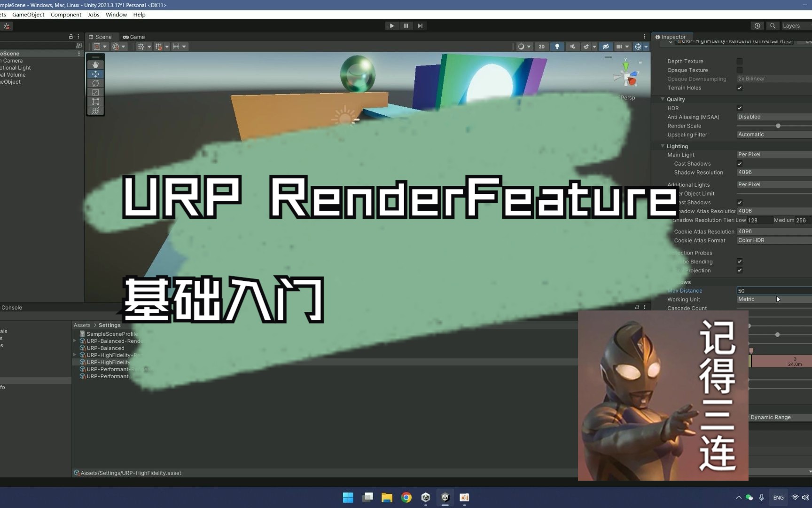The width and height of the screenshot is (812, 508).
Task: Toggle hidden objects scene visibility
Action: tap(606, 47)
